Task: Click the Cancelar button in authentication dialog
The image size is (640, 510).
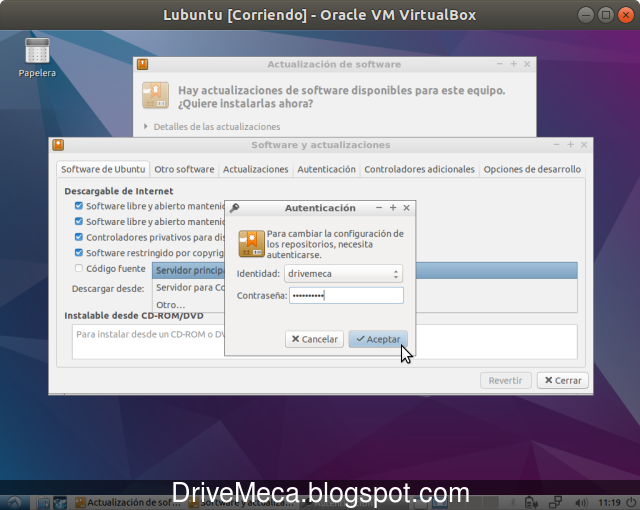Action: tap(314, 339)
